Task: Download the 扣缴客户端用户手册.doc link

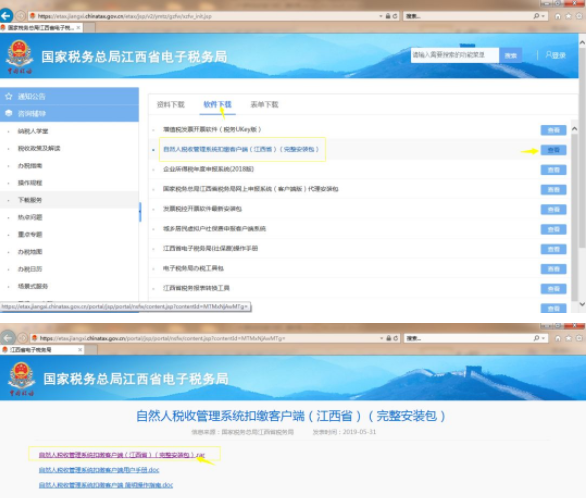Action: point(99,470)
